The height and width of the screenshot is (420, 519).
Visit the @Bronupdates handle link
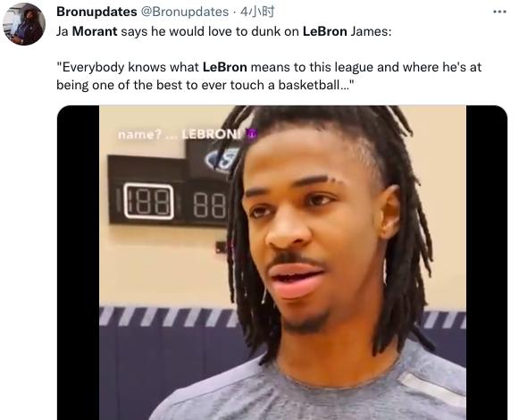[x=185, y=12]
